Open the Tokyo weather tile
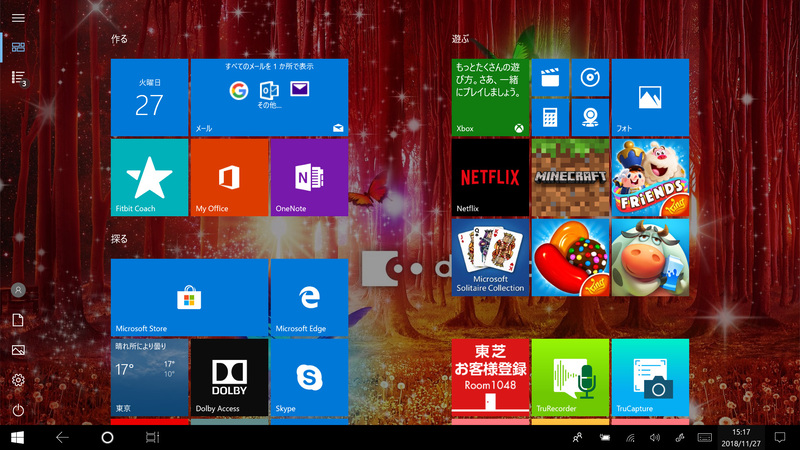This screenshot has width=800, height=450. pos(149,378)
